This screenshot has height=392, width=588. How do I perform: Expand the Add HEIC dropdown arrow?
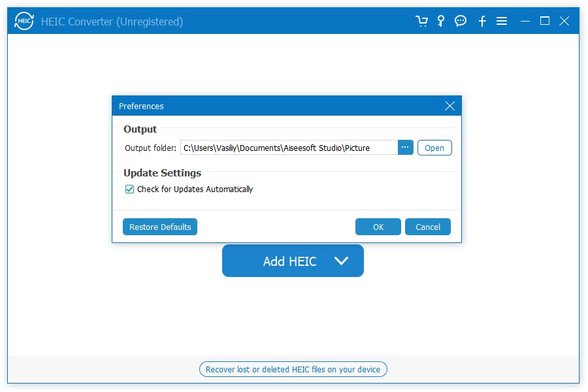pyautogui.click(x=341, y=261)
